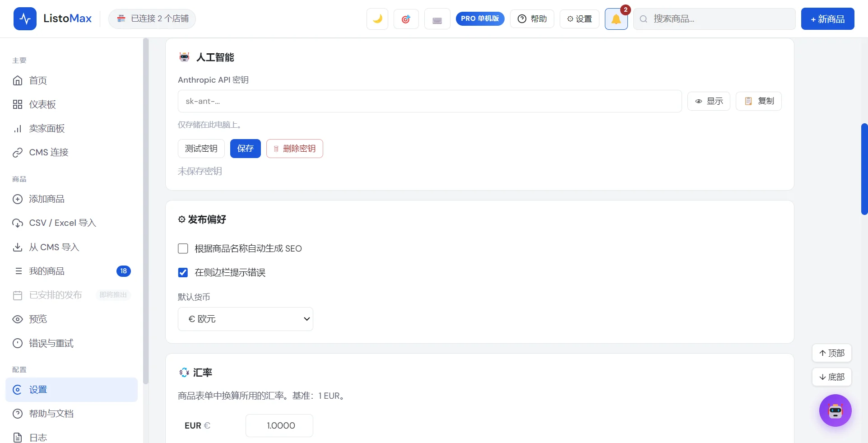The height and width of the screenshot is (443, 868).
Task: Open the chatbot assistant bubble
Action: click(835, 410)
